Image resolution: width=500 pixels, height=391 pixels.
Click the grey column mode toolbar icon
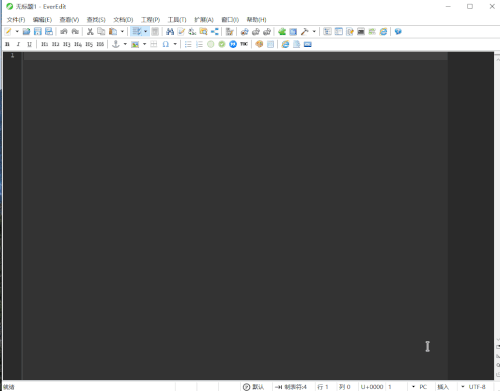point(155,32)
